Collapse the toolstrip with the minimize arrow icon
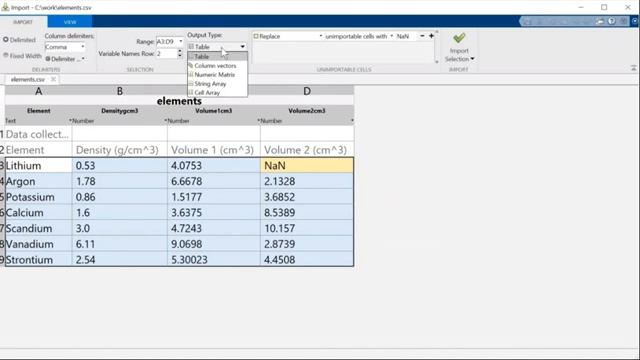This screenshot has width=640, height=360. pyautogui.click(x=633, y=69)
